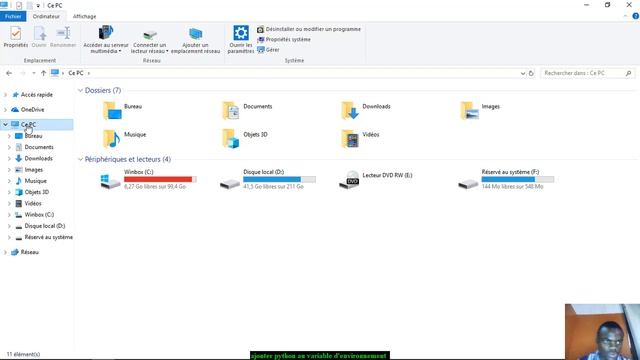This screenshot has height=360, width=640.
Task: Select the Disque local (D:) drive icon
Action: (x=230, y=183)
